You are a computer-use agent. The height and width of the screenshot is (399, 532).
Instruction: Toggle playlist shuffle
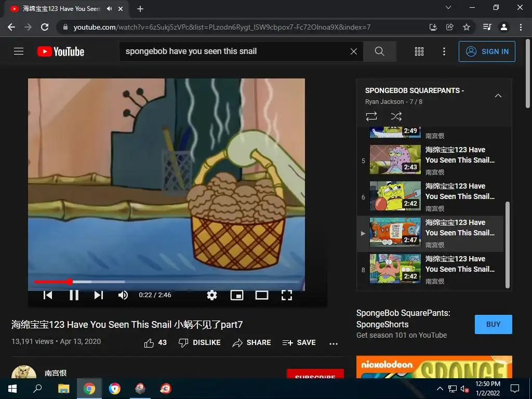(x=396, y=116)
